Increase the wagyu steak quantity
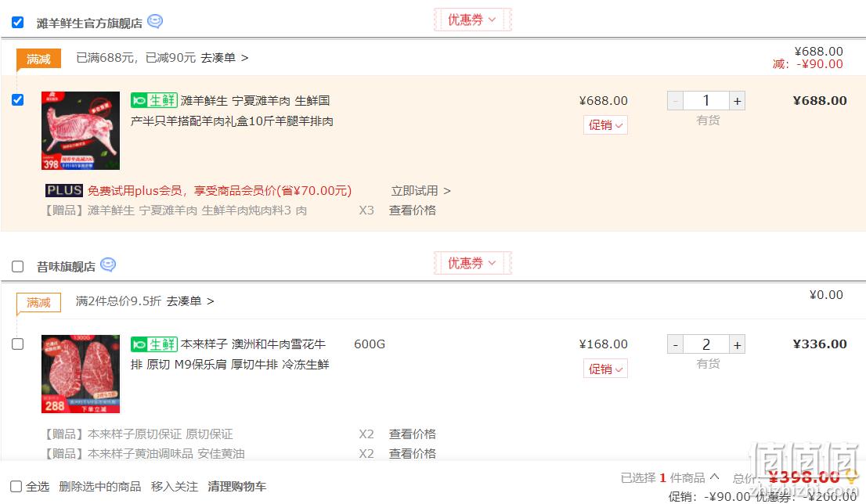Screen dimensions: 866x504 737,344
